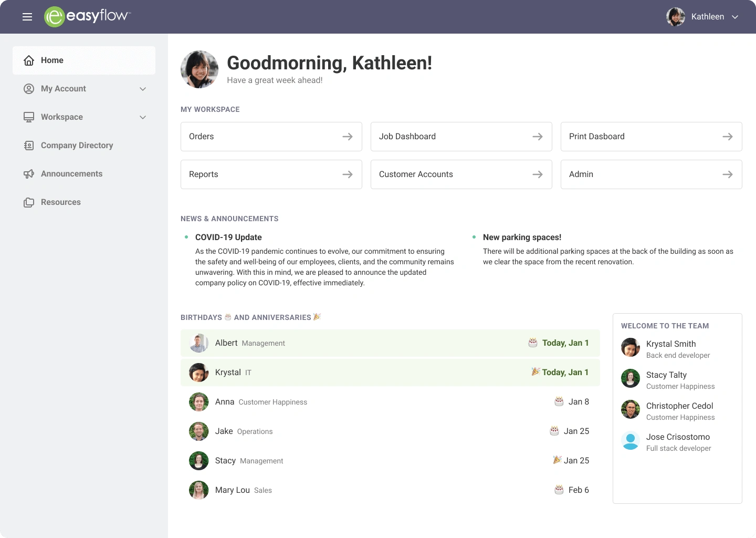The width and height of the screenshot is (756, 538).
Task: Click the Company Directory address book icon
Action: point(29,146)
